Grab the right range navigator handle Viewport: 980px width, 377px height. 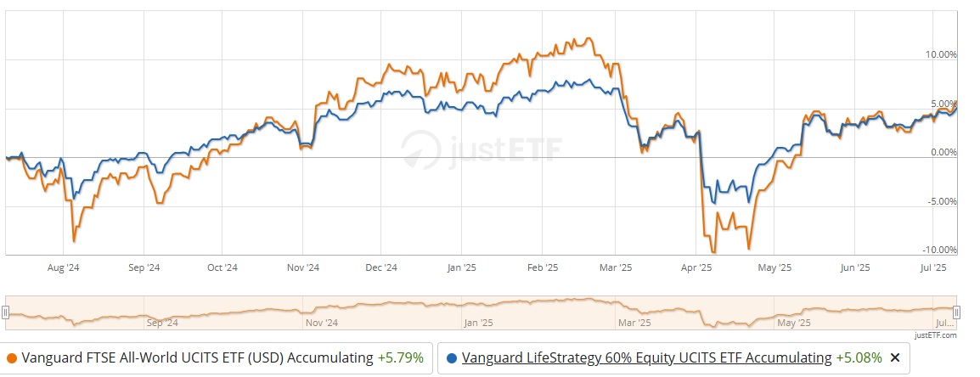tap(956, 312)
